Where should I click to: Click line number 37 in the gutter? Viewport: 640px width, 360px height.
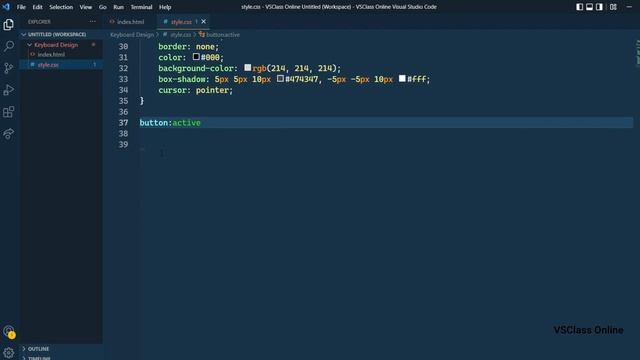123,122
